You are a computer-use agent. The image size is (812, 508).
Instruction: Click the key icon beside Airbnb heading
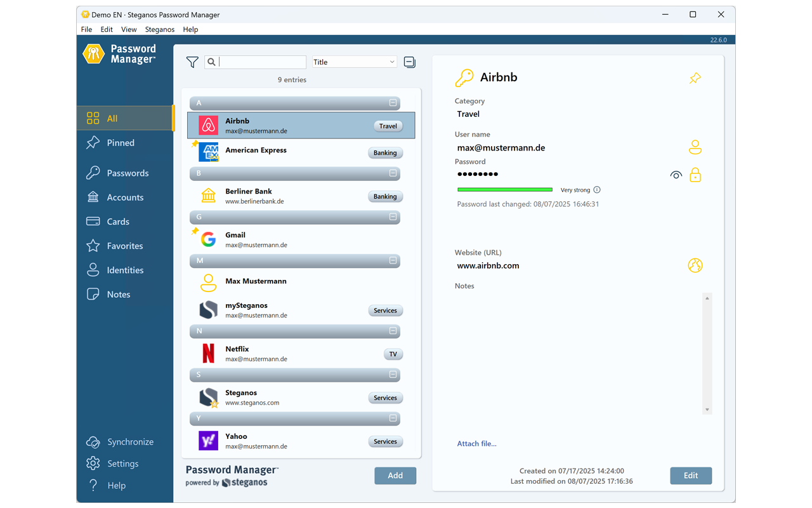[464, 77]
